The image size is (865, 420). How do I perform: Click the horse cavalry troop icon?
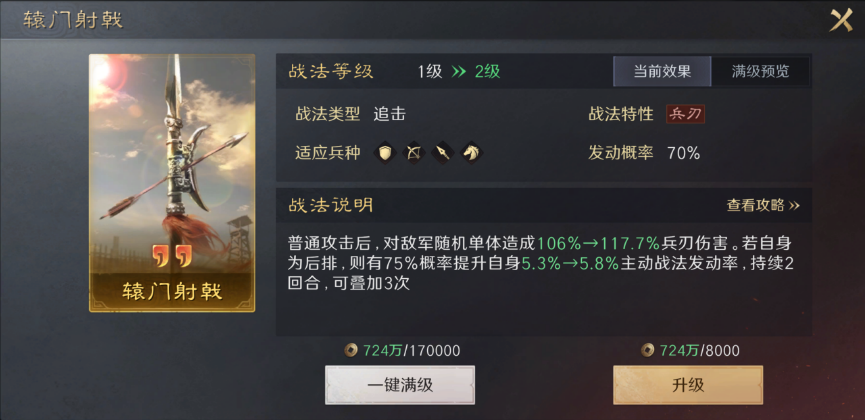472,153
